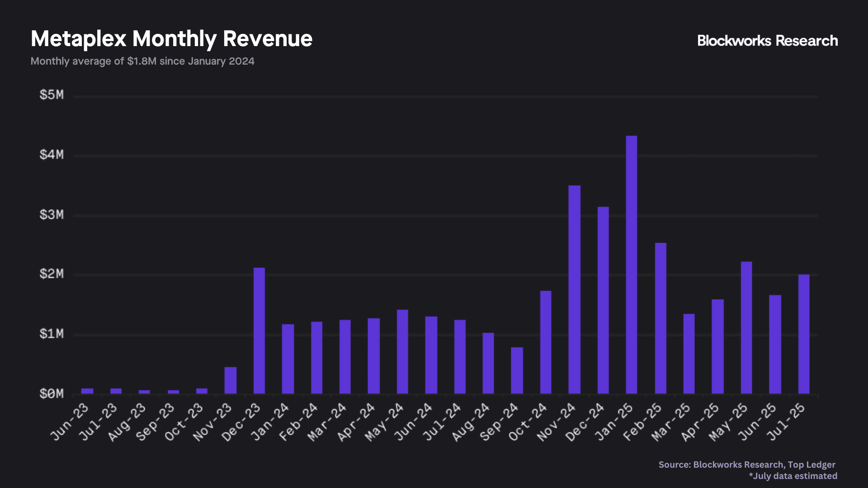The image size is (868, 488).
Task: Click the Jul-25 estimated revenue bar
Action: (x=804, y=334)
